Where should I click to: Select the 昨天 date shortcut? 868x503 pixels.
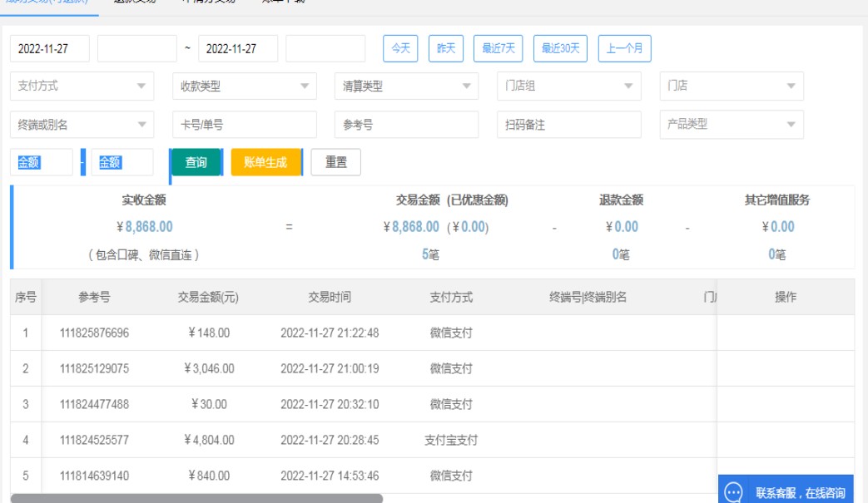pyautogui.click(x=446, y=48)
